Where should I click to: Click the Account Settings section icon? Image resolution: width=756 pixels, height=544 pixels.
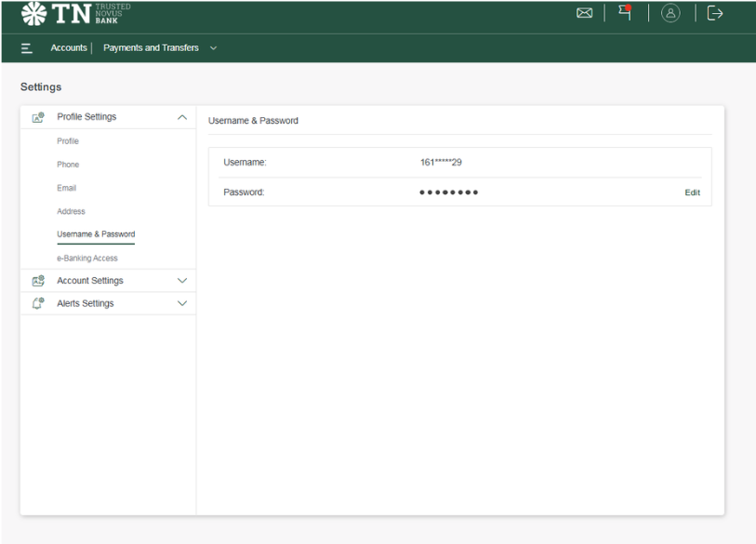point(38,281)
